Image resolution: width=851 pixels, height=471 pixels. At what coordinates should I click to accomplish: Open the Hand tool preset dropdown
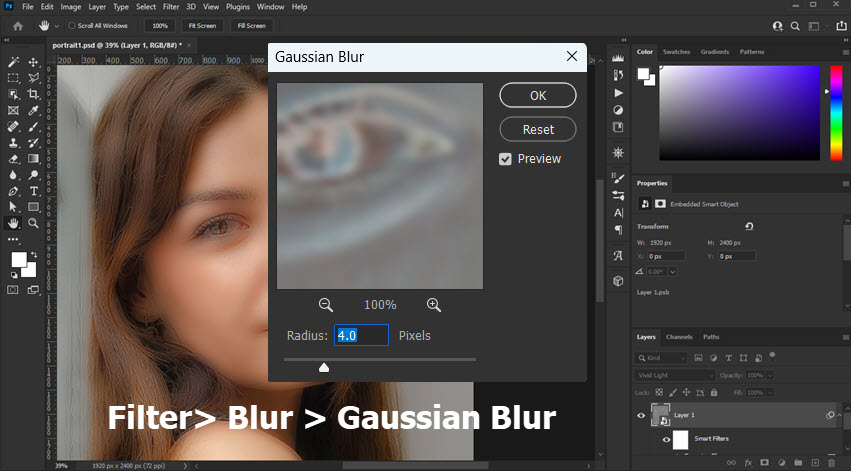pyautogui.click(x=56, y=26)
